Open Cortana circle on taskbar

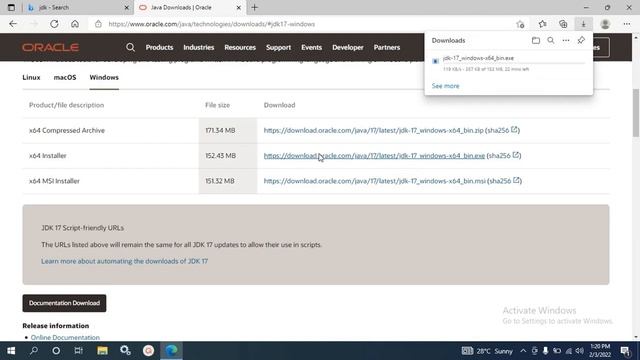click(56, 351)
